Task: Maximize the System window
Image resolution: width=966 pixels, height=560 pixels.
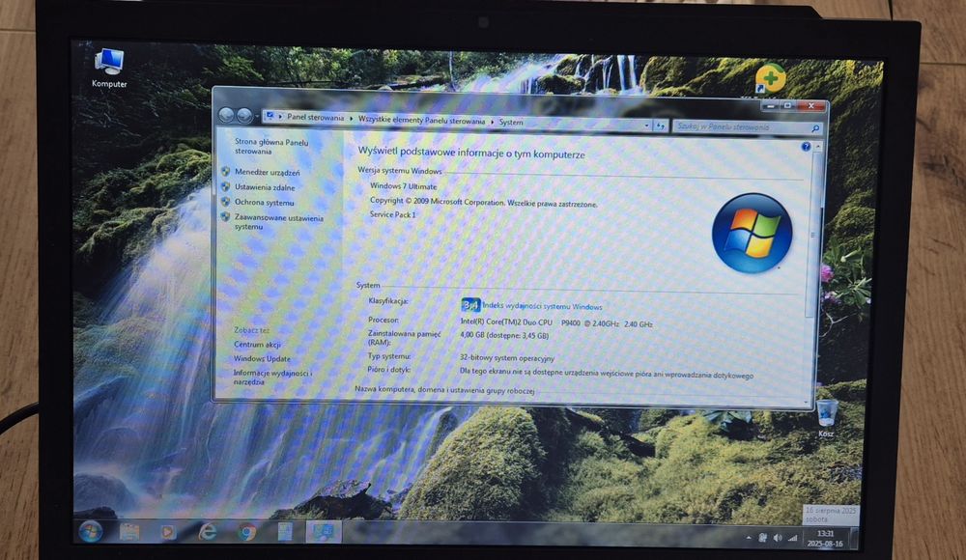Action: tap(786, 105)
